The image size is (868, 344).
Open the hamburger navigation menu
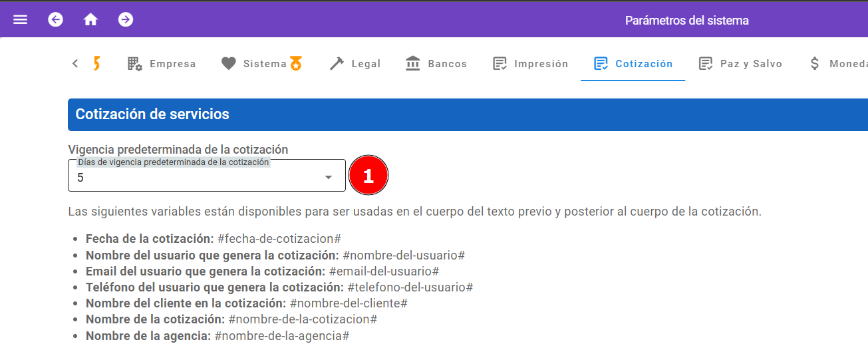[21, 20]
